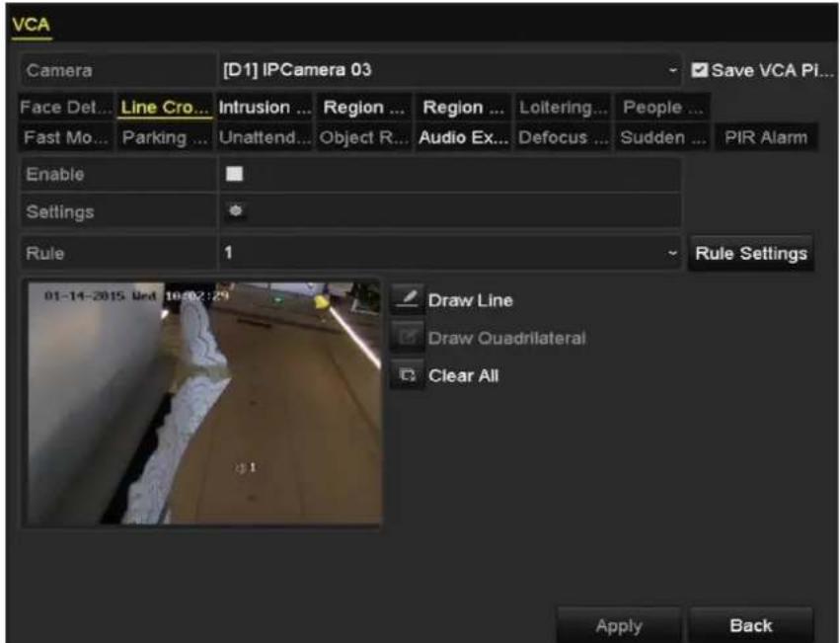Open the Loitering tab
Image resolution: width=840 pixels, height=643 pixels.
(563, 108)
